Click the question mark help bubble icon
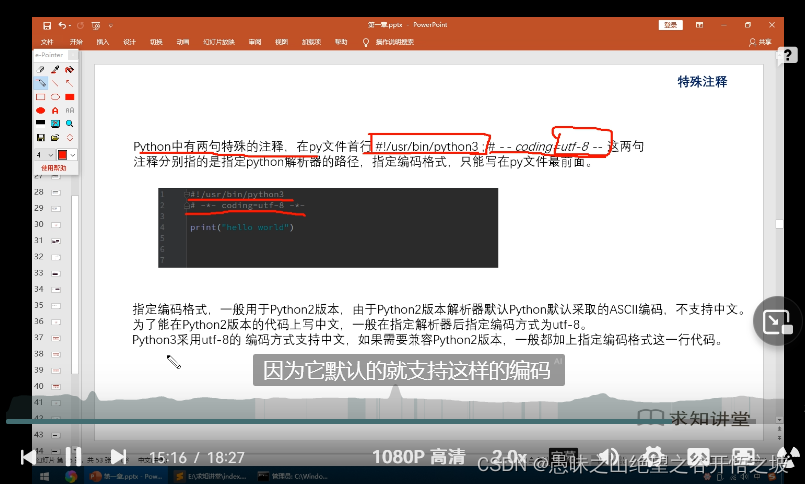This screenshot has height=484, width=805. pyautogui.click(x=788, y=55)
